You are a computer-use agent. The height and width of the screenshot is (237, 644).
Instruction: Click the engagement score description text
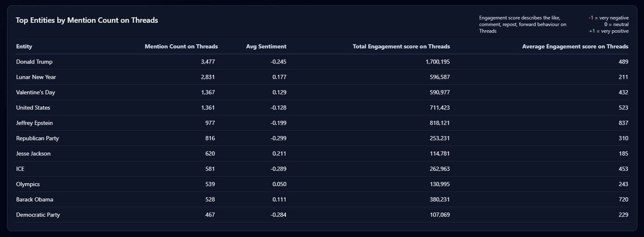(x=522, y=24)
